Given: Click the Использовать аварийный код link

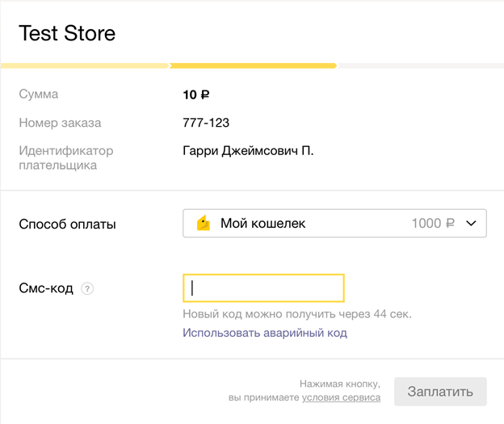Looking at the screenshot, I should click(x=264, y=333).
